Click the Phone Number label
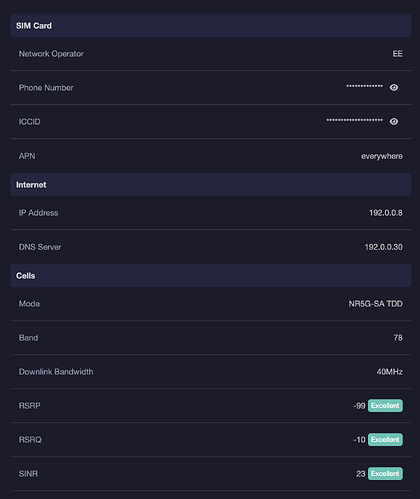 click(46, 88)
